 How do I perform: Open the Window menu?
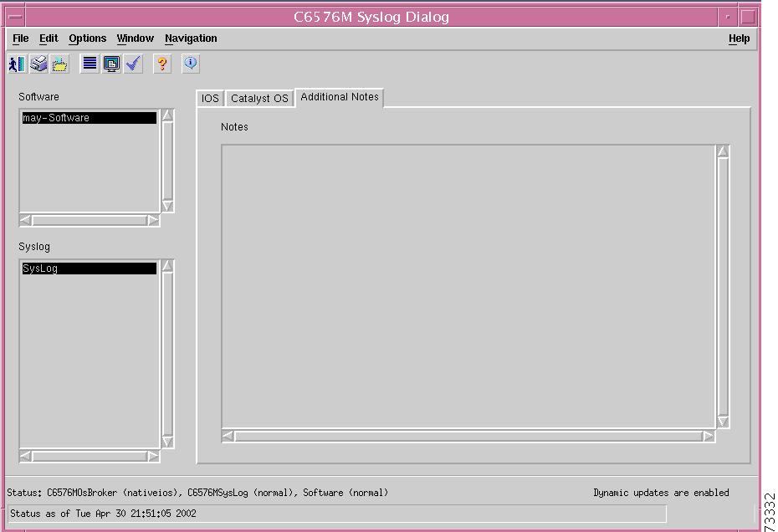[x=135, y=38]
